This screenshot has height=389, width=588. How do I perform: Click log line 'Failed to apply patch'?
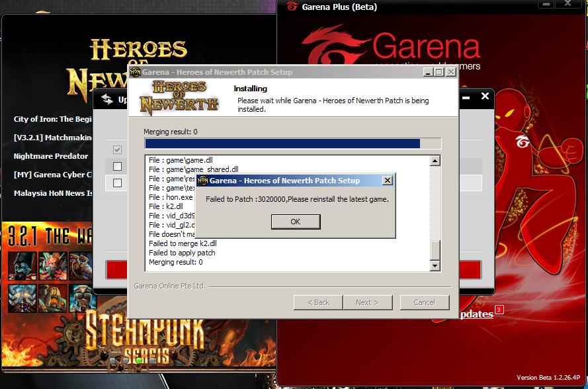point(182,253)
